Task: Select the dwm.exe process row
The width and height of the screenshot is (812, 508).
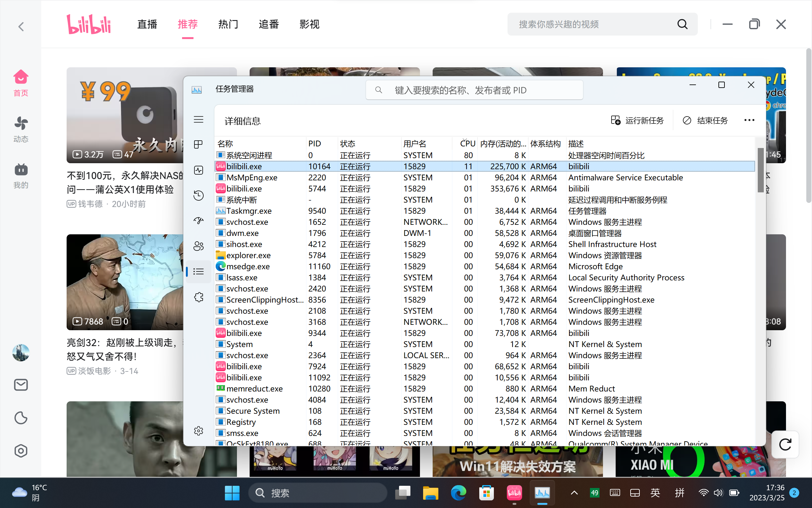Action: [x=485, y=233]
